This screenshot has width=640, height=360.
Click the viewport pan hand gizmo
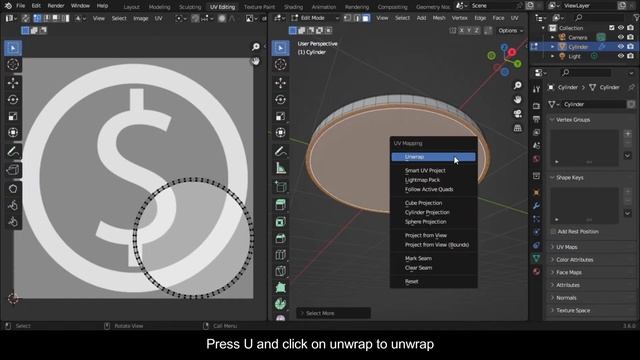(x=518, y=100)
